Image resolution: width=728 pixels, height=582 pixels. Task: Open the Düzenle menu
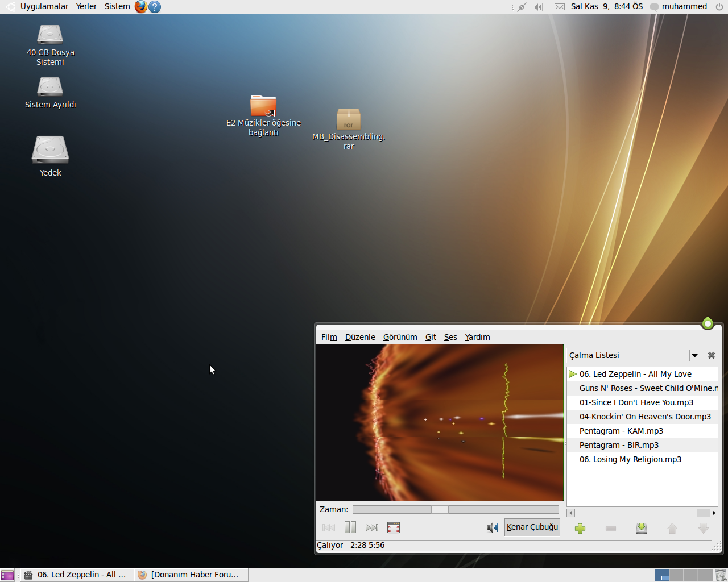pyautogui.click(x=360, y=337)
